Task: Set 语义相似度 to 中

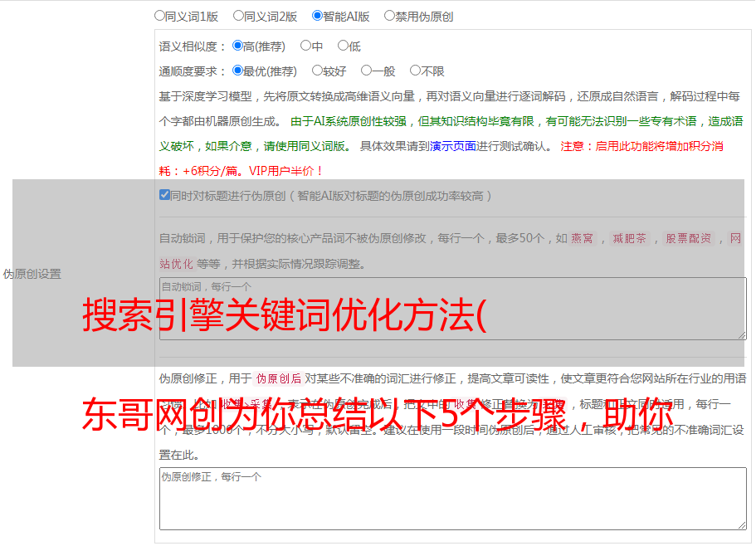Action: pos(305,46)
